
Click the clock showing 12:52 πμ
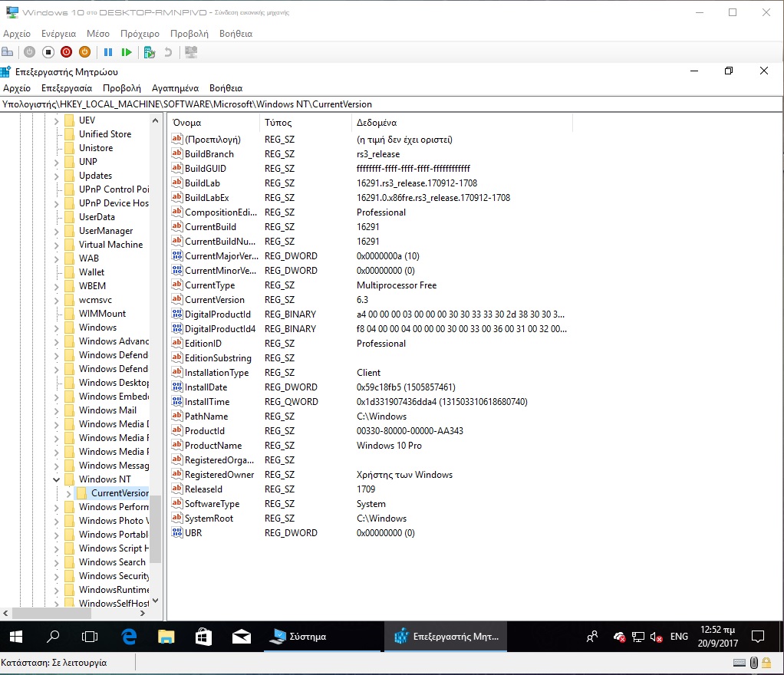[x=717, y=630]
